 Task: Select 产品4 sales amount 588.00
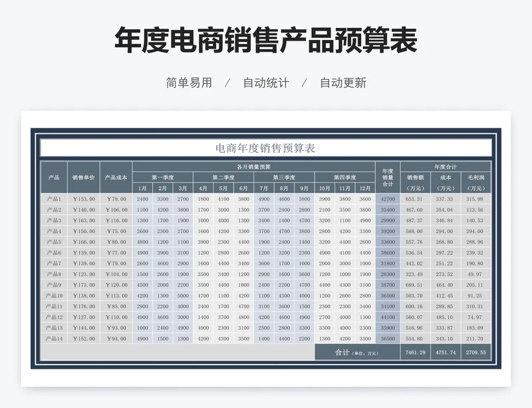coord(415,232)
